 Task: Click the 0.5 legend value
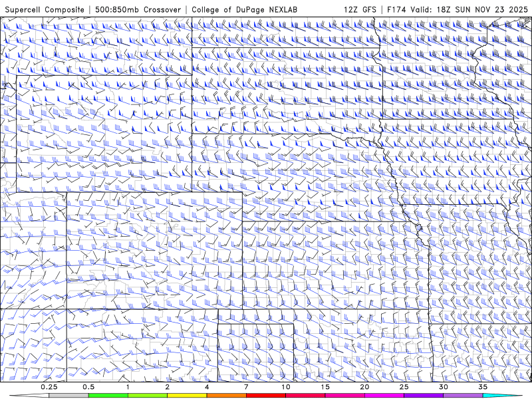[x=88, y=387]
